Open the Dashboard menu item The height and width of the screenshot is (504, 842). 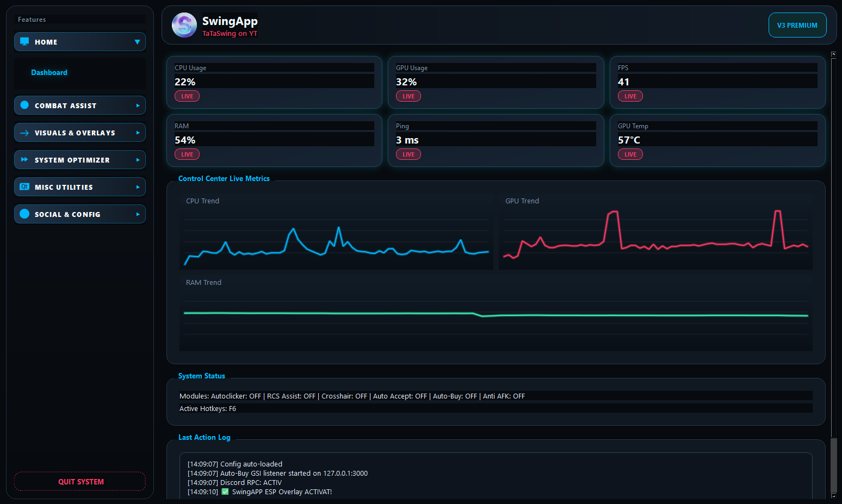click(x=49, y=72)
